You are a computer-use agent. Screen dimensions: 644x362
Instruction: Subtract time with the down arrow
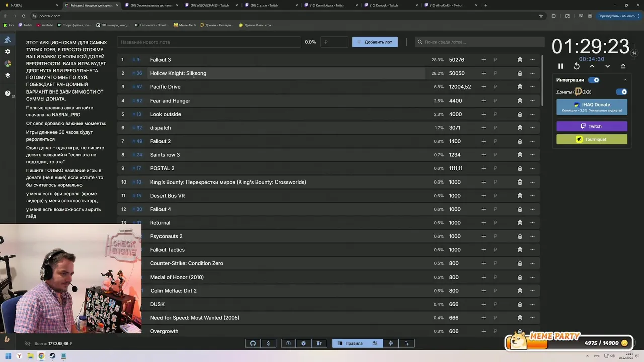point(608,66)
